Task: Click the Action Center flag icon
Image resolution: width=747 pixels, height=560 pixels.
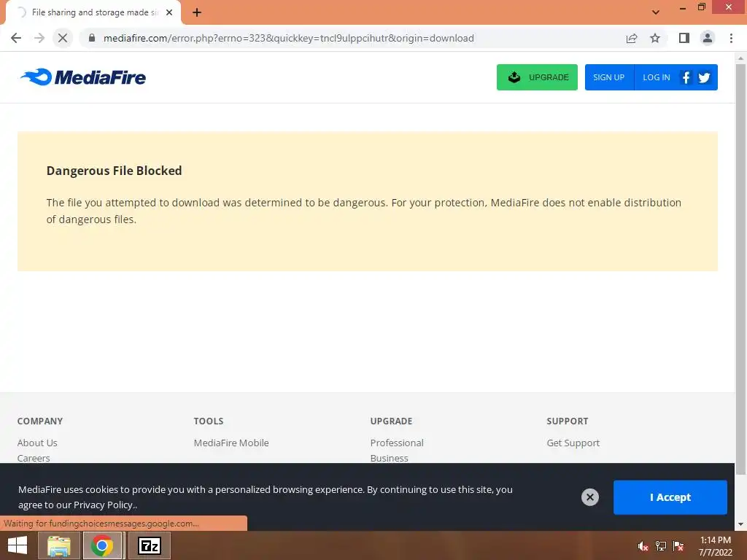Action: pos(678,546)
